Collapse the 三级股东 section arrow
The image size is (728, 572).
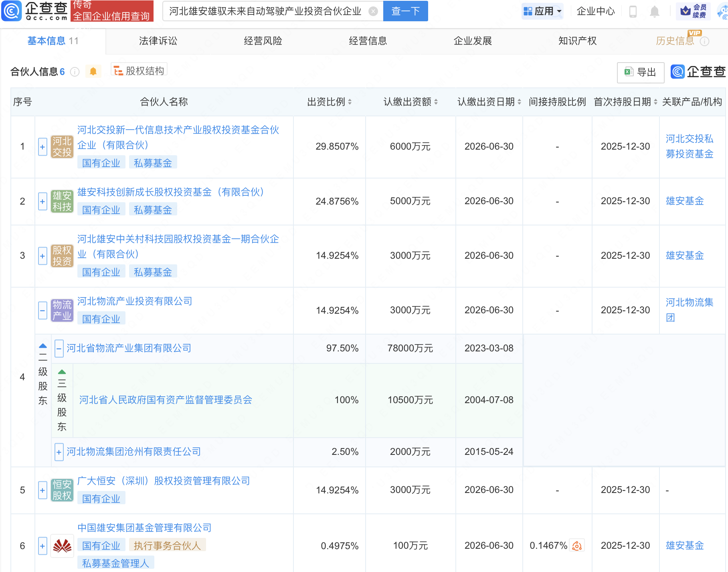click(62, 372)
